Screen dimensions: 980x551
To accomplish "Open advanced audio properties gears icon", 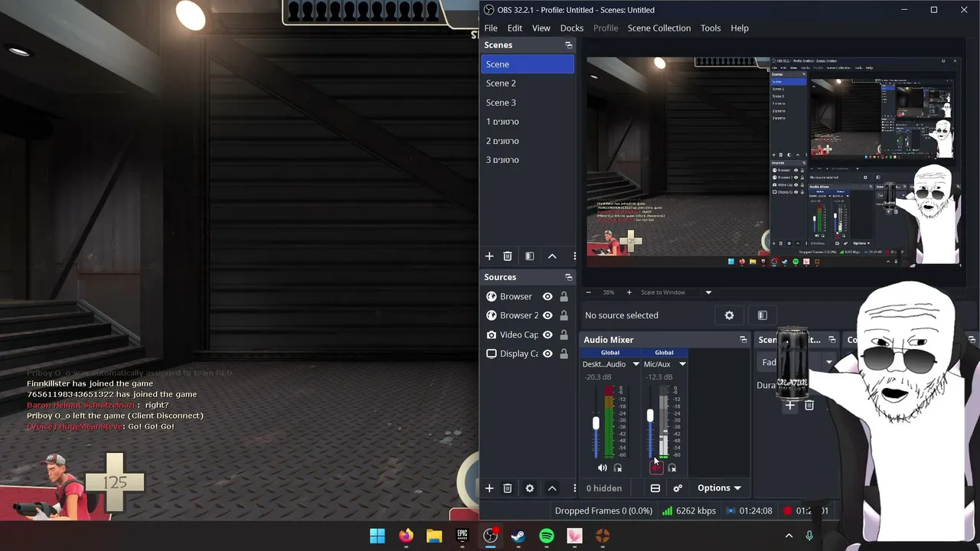I will coord(678,488).
